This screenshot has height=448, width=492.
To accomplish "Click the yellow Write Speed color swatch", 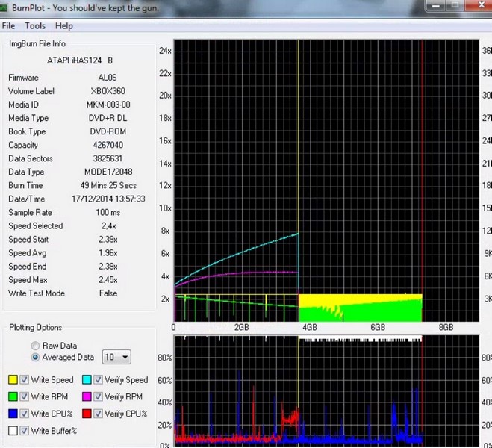I will pos(12,380).
